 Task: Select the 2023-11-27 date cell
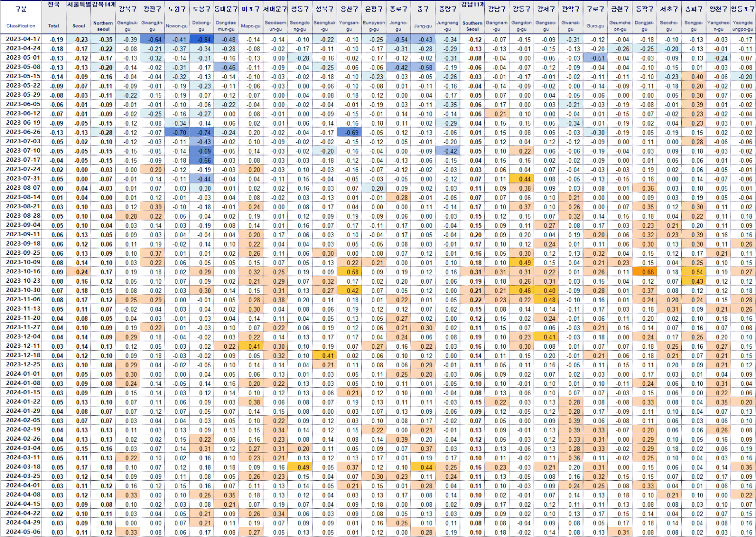click(23, 327)
